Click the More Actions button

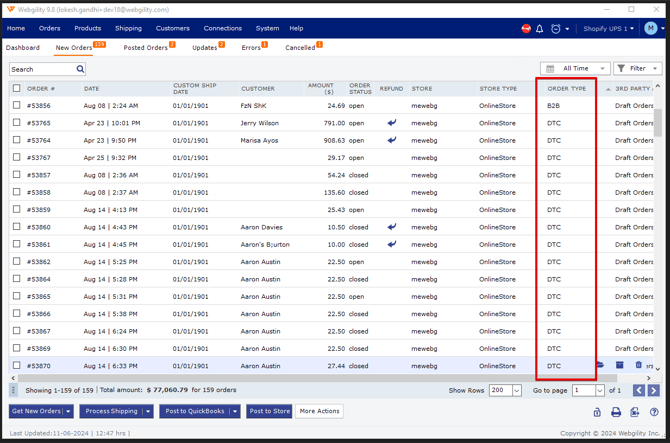[319, 411]
